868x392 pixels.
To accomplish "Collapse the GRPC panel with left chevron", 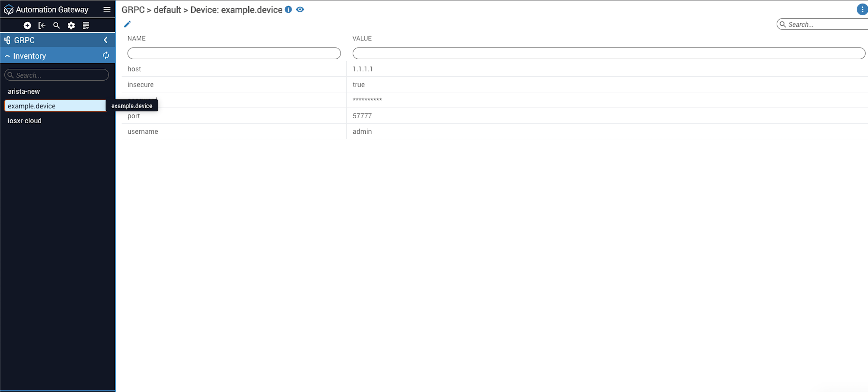I will 105,40.
